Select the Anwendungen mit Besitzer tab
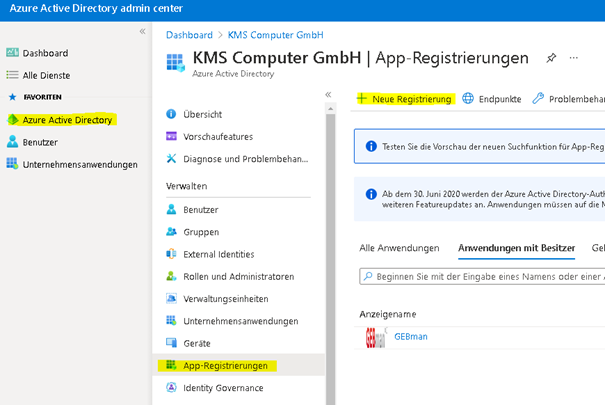605x405 pixels. pyautogui.click(x=516, y=248)
